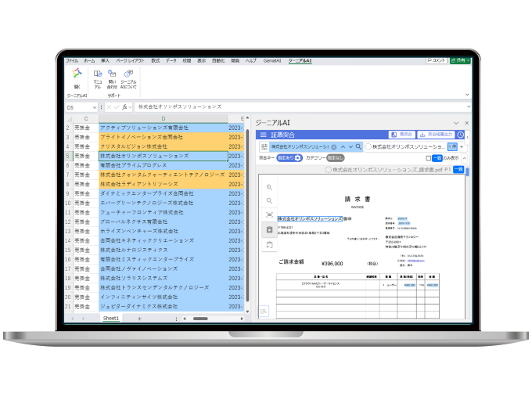
Task: Open the ジーニアルAIについて info icon
Action: point(128,78)
